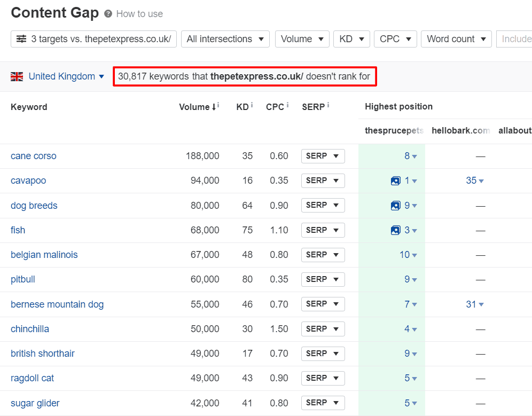Open the Word count filter dropdown
Screen dimensions: 532x416
pos(456,39)
